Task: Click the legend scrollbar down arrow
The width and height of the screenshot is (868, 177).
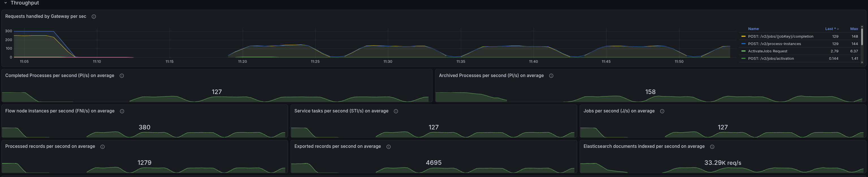Action: (x=862, y=62)
